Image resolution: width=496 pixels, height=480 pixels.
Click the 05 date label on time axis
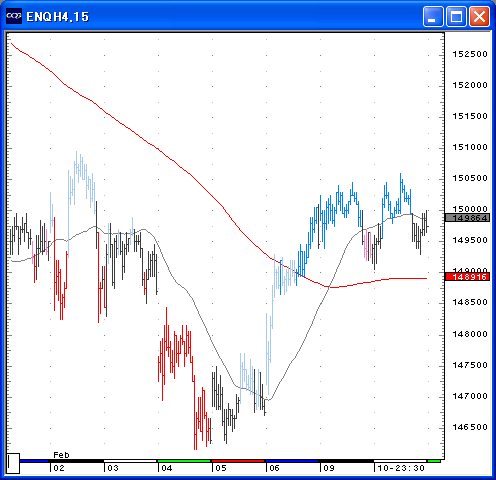pos(221,468)
